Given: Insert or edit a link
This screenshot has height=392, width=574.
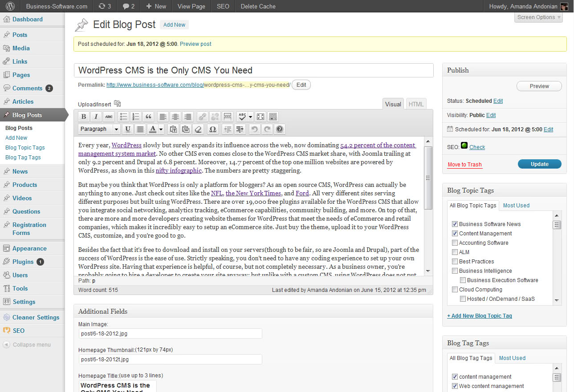Looking at the screenshot, I should coord(203,117).
